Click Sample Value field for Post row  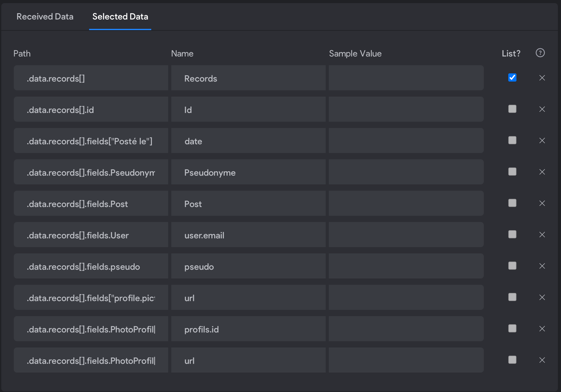(x=406, y=203)
